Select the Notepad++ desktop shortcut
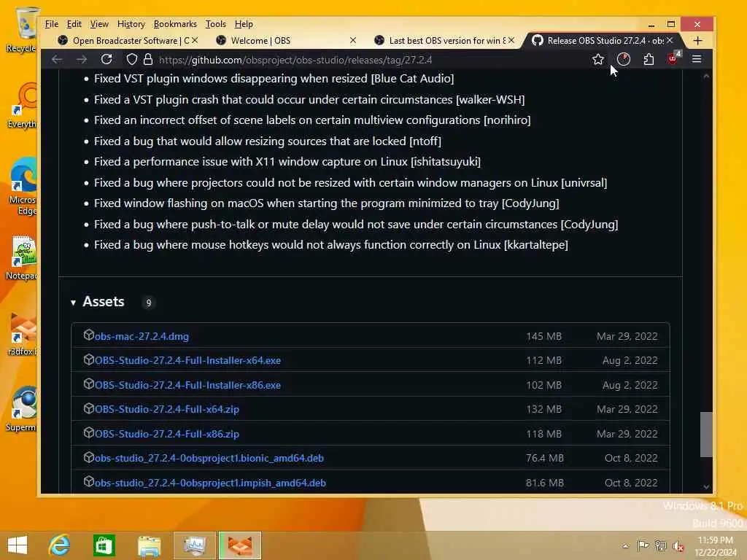Image resolution: width=747 pixels, height=560 pixels. tap(23, 257)
